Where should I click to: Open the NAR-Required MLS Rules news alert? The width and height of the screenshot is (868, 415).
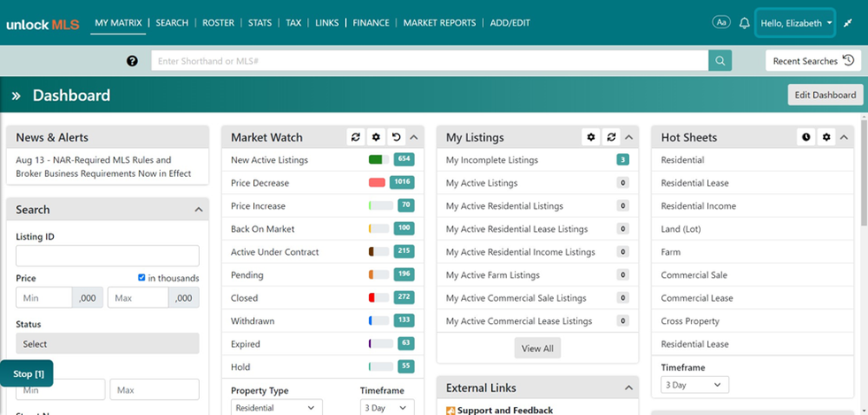pyautogui.click(x=104, y=166)
